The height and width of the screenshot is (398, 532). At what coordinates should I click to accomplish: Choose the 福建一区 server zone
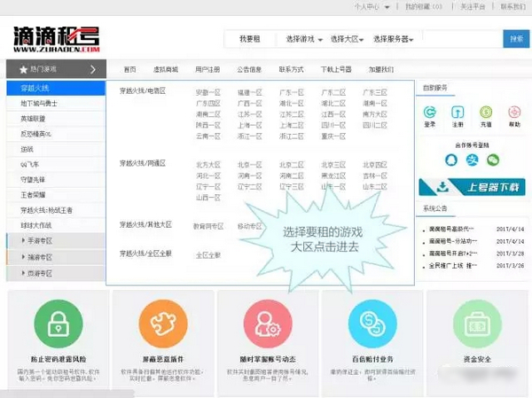(250, 92)
